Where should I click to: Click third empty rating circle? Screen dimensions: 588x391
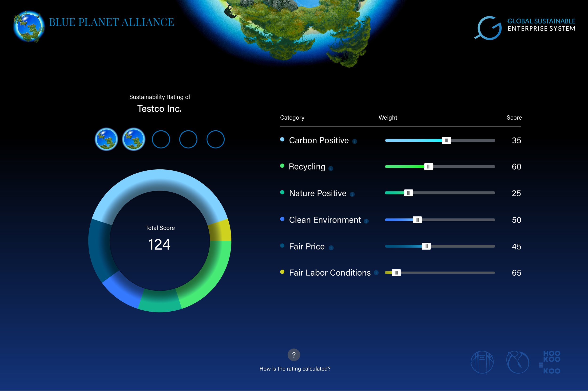tap(161, 139)
